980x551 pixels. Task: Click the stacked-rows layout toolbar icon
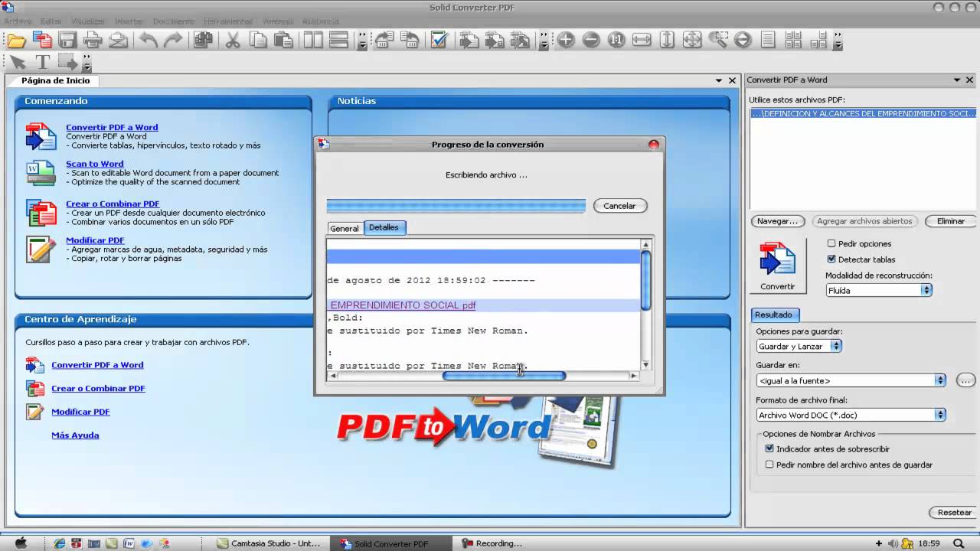[338, 41]
